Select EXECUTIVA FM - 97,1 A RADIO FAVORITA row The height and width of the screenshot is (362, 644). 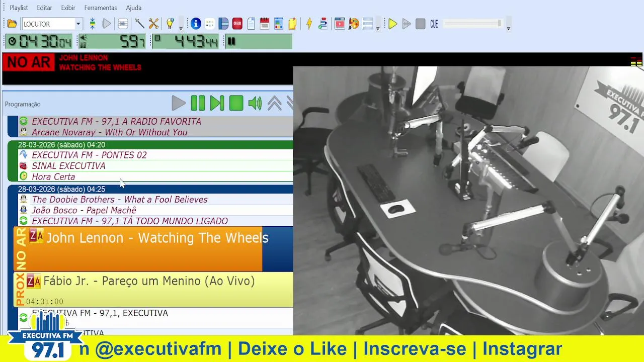(155, 121)
